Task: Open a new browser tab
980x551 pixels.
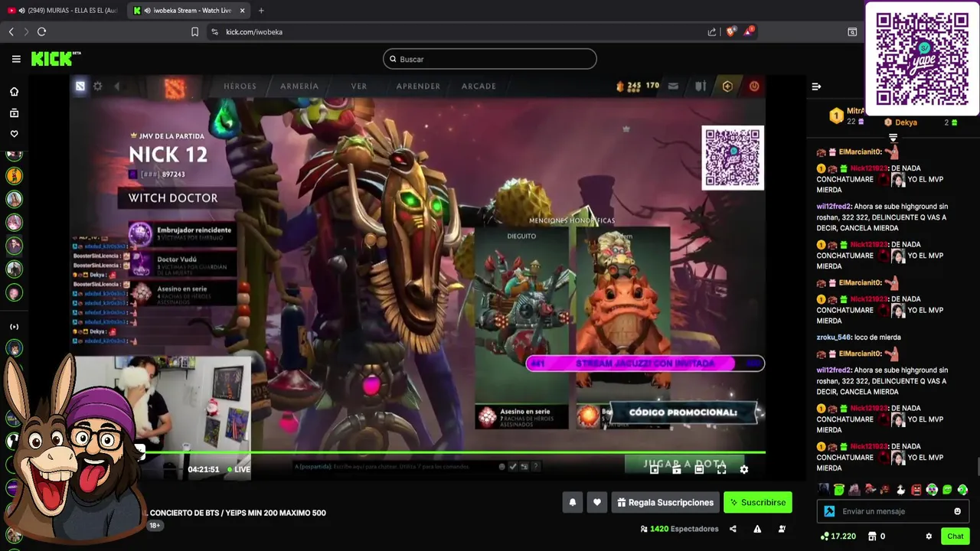Action: tap(261, 11)
